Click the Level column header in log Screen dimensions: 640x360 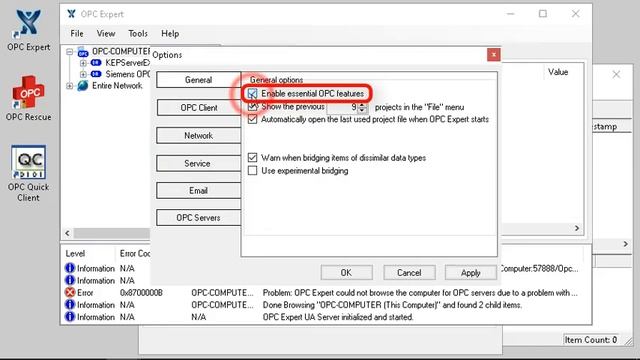click(x=75, y=253)
